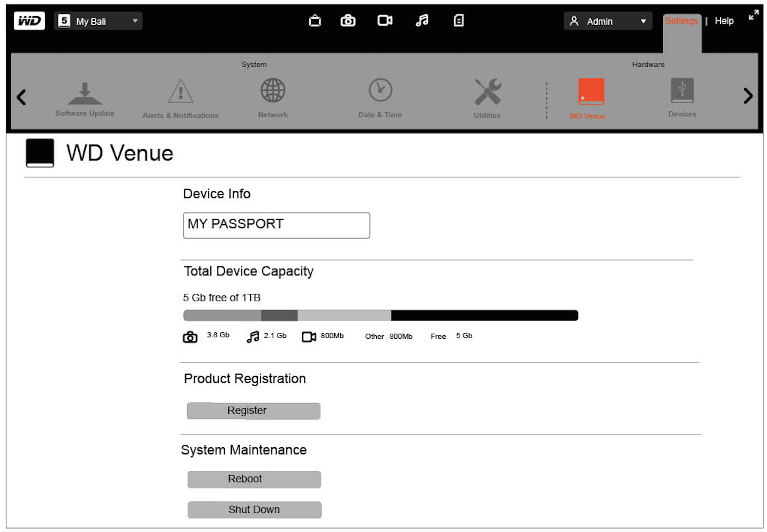Open the music note icon in top bar

coord(422,21)
